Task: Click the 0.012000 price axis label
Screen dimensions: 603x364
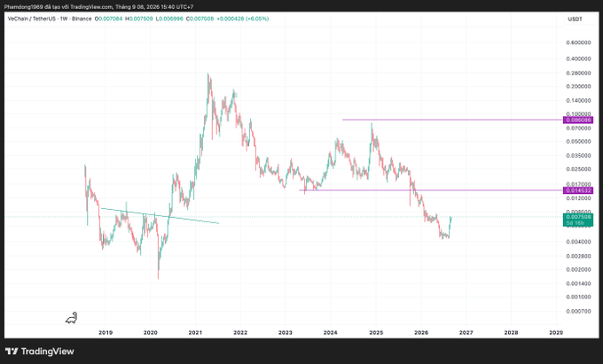Action: [578, 198]
